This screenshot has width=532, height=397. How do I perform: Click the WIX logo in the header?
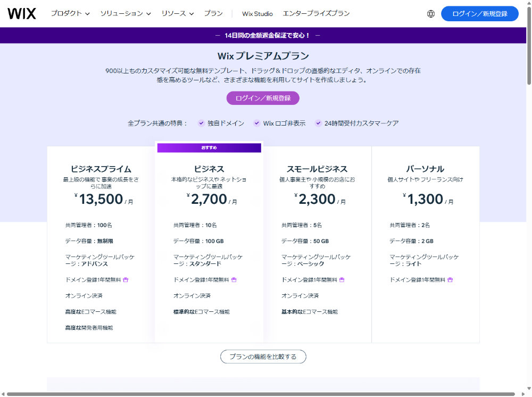point(22,14)
